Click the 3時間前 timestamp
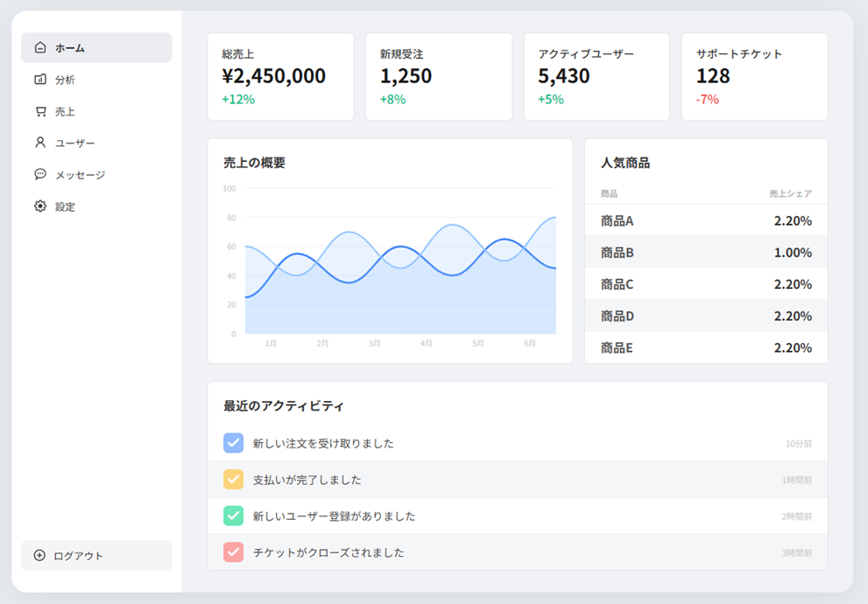868x604 pixels. [x=797, y=552]
